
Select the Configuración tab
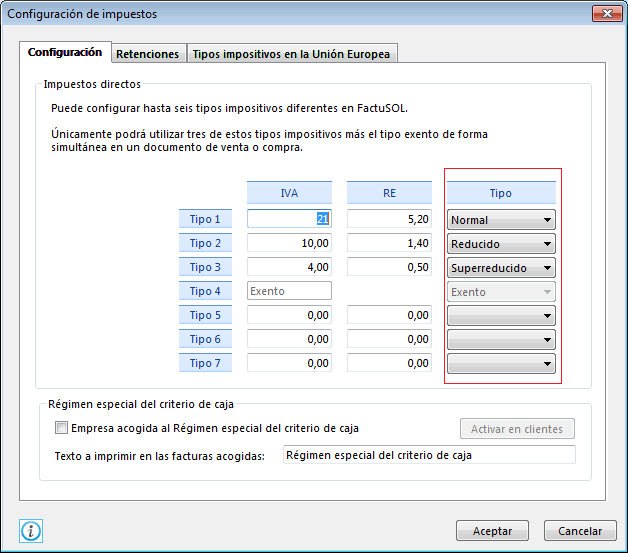tap(65, 52)
